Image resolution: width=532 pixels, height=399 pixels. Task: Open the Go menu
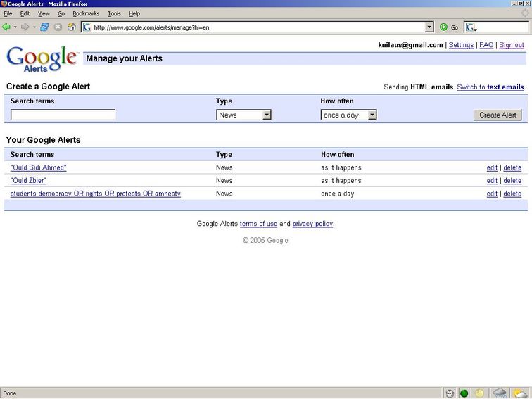[61, 13]
